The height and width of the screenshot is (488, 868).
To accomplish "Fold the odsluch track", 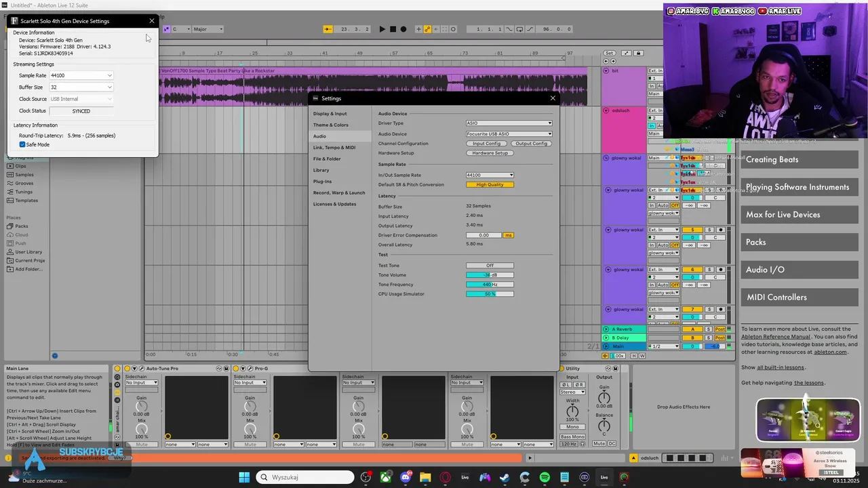I will 606,110.
